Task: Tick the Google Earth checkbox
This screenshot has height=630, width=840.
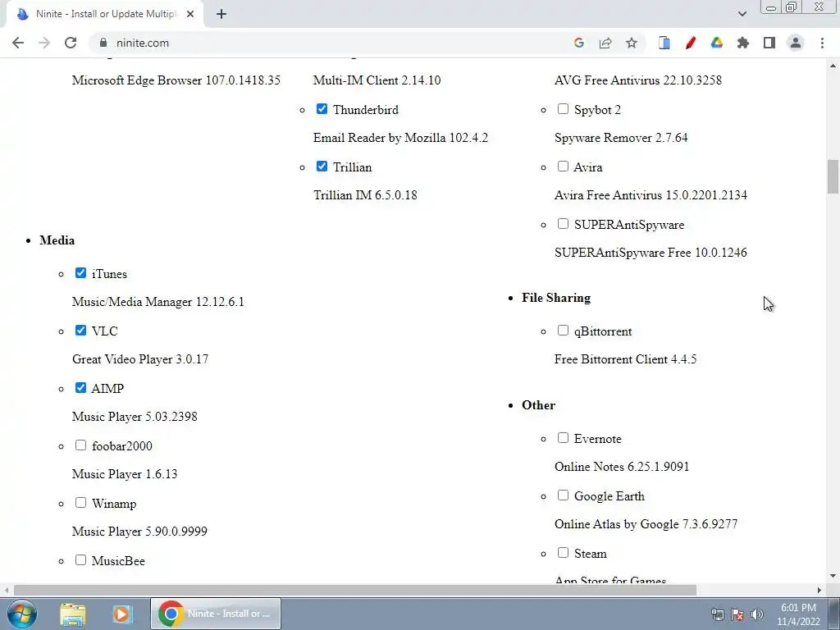Action: coord(563,495)
